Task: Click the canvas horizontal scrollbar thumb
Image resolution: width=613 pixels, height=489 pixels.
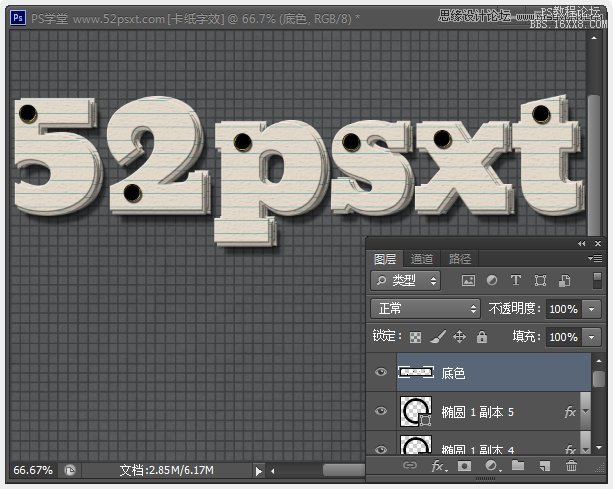Action: pos(344,470)
